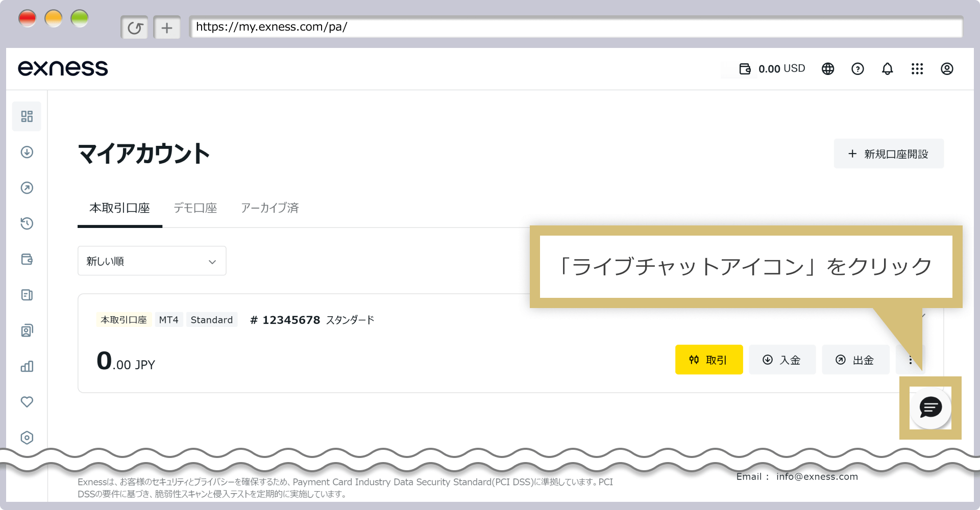Open the 新しい順 sort dropdown

[152, 261]
